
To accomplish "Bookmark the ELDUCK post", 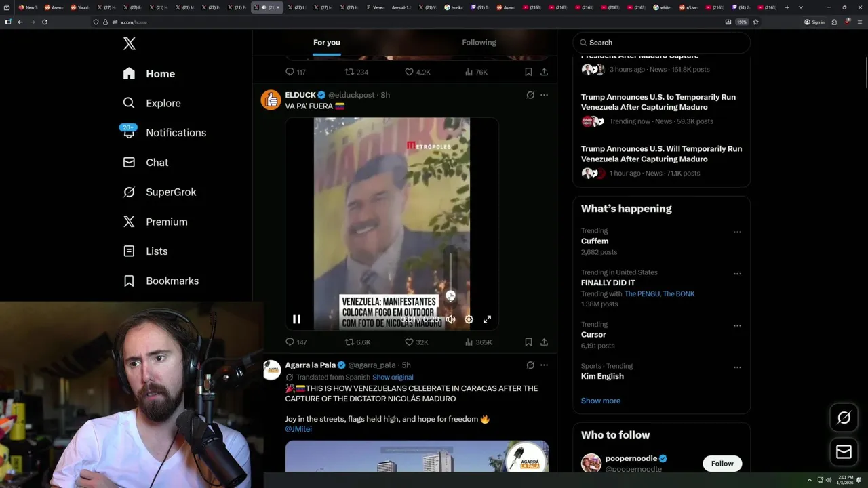I will (x=528, y=342).
